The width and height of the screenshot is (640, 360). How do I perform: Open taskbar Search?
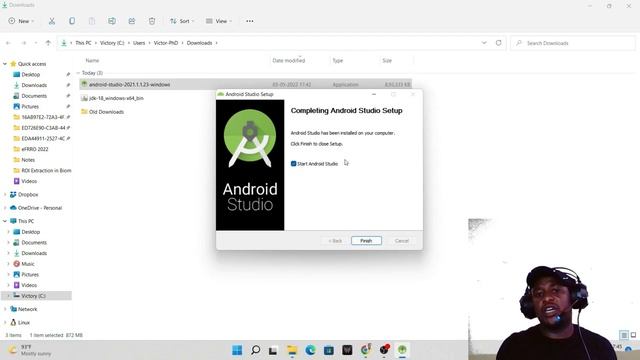tap(256, 350)
